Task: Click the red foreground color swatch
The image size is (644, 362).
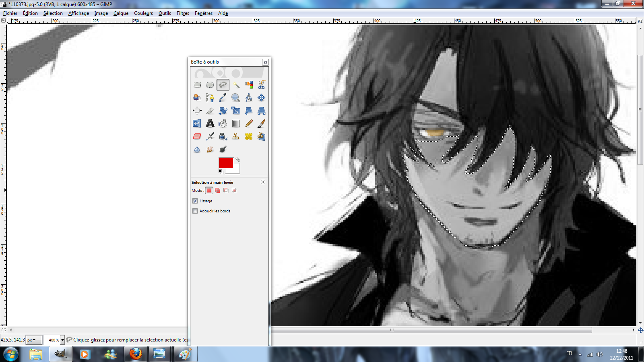Action: (226, 162)
